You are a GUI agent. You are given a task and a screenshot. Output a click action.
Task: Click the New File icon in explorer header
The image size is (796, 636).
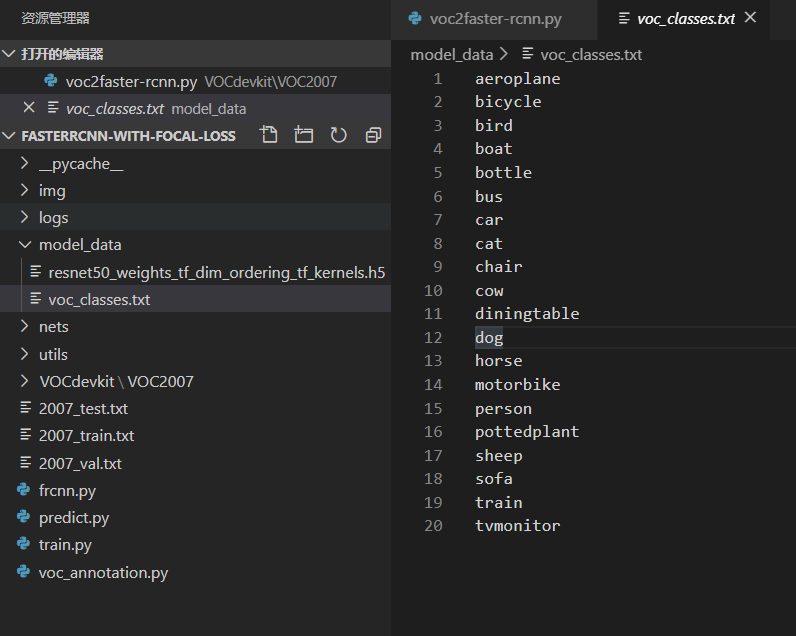[x=269, y=135]
